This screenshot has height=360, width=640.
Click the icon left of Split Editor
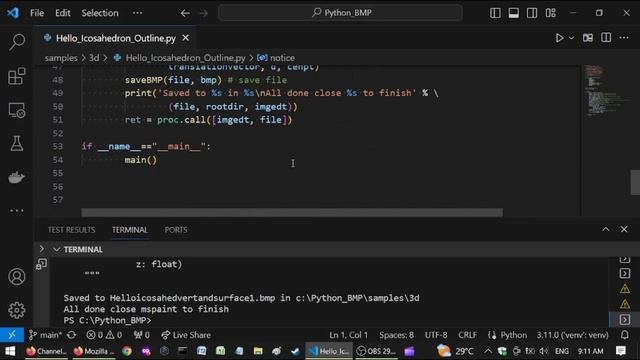click(x=588, y=38)
